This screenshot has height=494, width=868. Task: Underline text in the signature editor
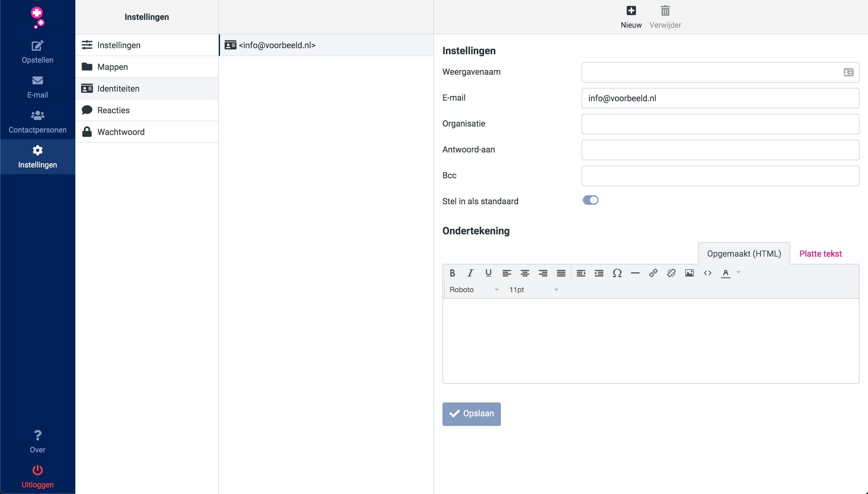(x=489, y=273)
